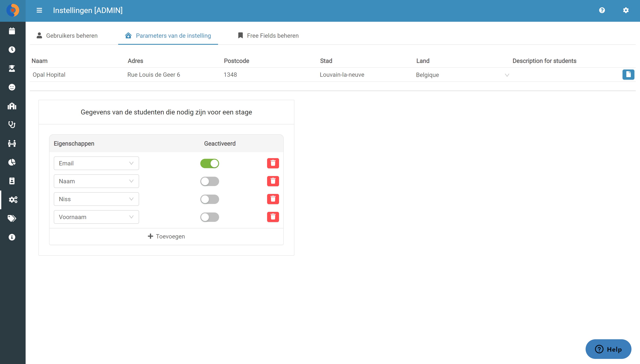This screenshot has width=640, height=364.
Task: Open the Voornaam property dropdown
Action: click(96, 217)
